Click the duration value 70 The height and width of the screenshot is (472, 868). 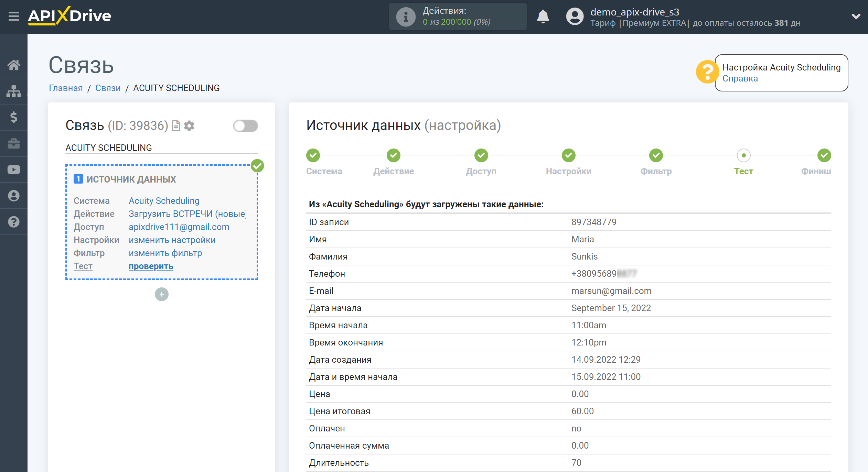point(576,463)
